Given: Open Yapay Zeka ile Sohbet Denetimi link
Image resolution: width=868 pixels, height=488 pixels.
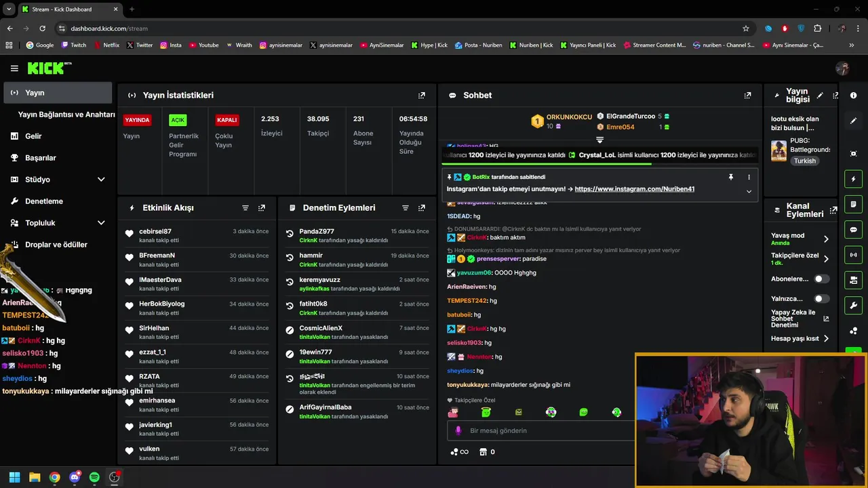Looking at the screenshot, I should point(800,319).
